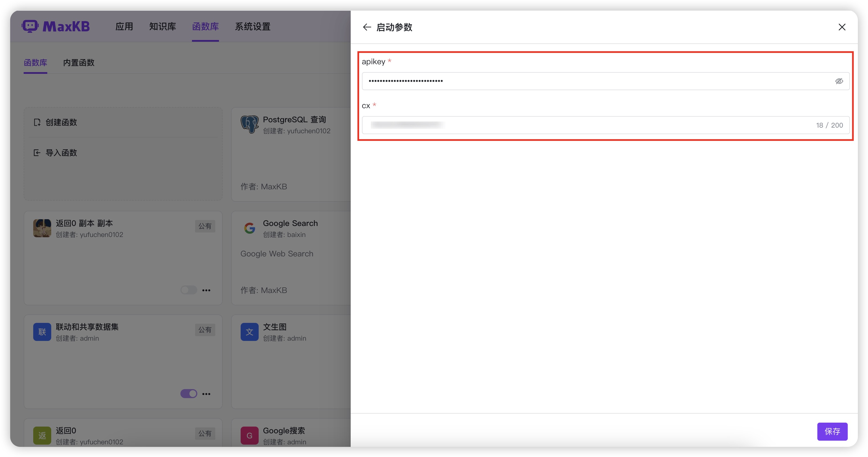868x457 pixels.
Task: Disable the 联动和共享数据集 toggle
Action: [189, 393]
